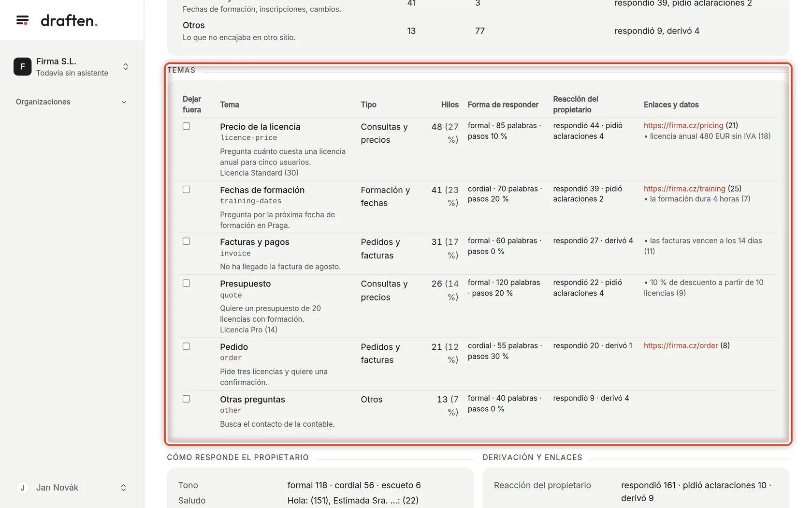The image size is (812, 508).
Task: Click the training-dates slug text
Action: (250, 201)
